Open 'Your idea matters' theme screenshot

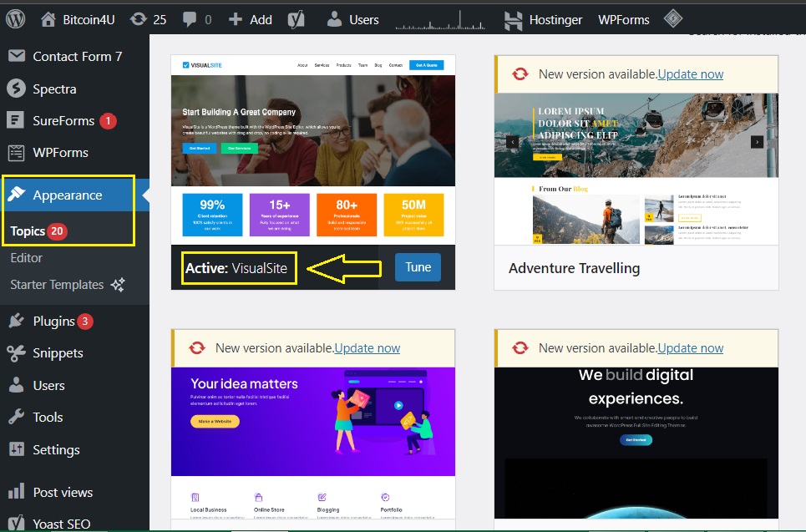click(313, 443)
